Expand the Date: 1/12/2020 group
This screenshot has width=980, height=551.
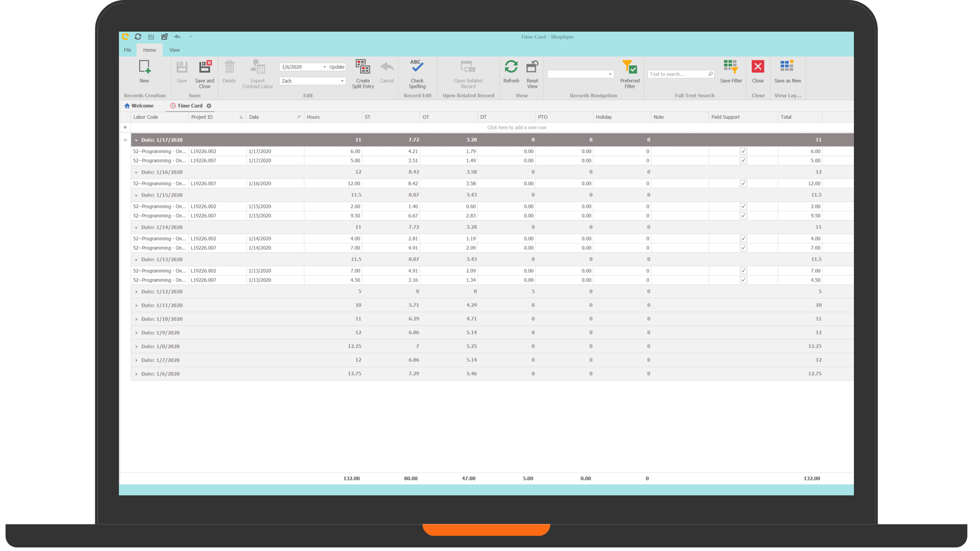tap(136, 292)
